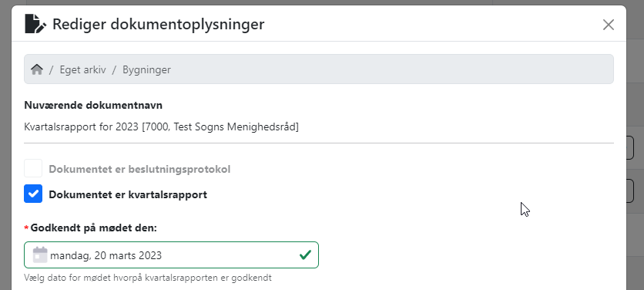Close the Rediger dokumentoplysninger dialog

click(608, 25)
